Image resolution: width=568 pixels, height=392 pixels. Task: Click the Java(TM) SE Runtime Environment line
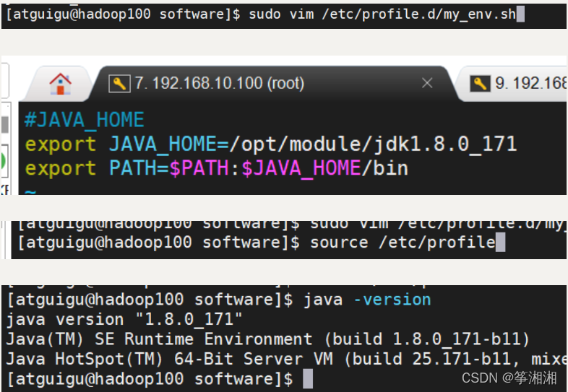click(268, 339)
